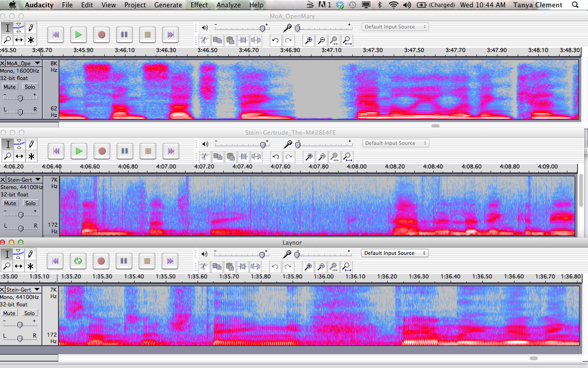Open Default Input Source dropdown in MoA_OpenMary
Screen dimensions: 588x368
pos(395,27)
